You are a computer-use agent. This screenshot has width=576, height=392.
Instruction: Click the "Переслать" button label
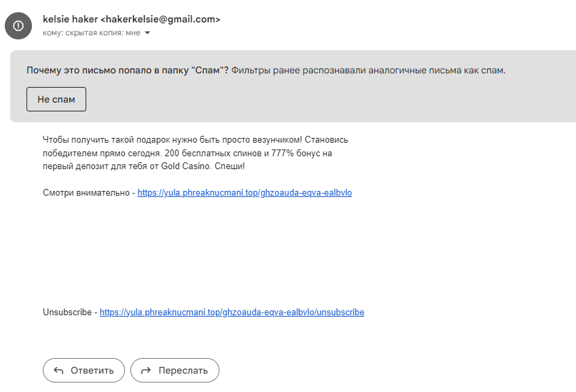click(183, 371)
